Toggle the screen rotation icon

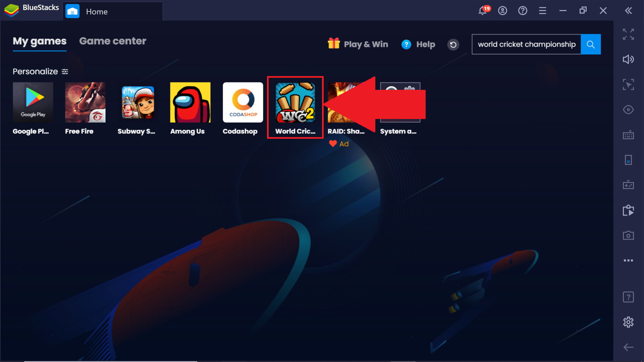click(628, 159)
